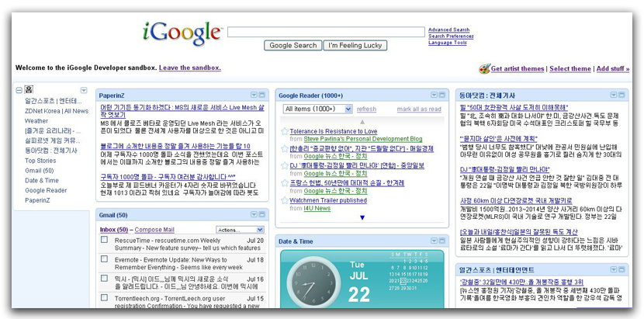Select Gmail (50) in the sidebar
644x319 pixels.
pos(39,171)
